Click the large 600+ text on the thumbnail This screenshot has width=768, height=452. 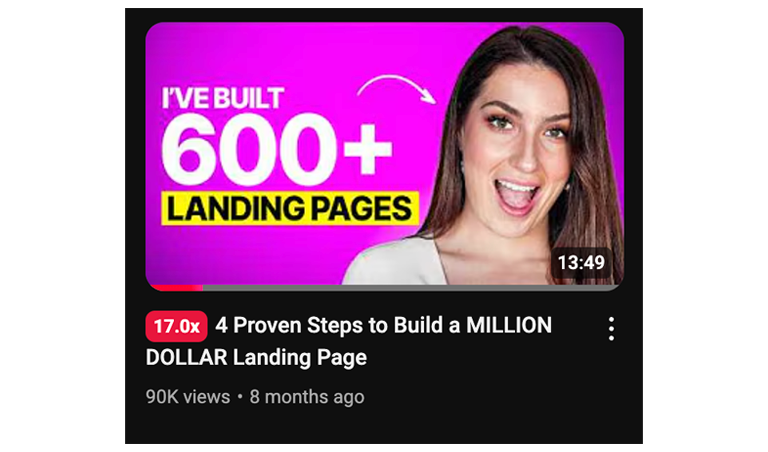277,149
